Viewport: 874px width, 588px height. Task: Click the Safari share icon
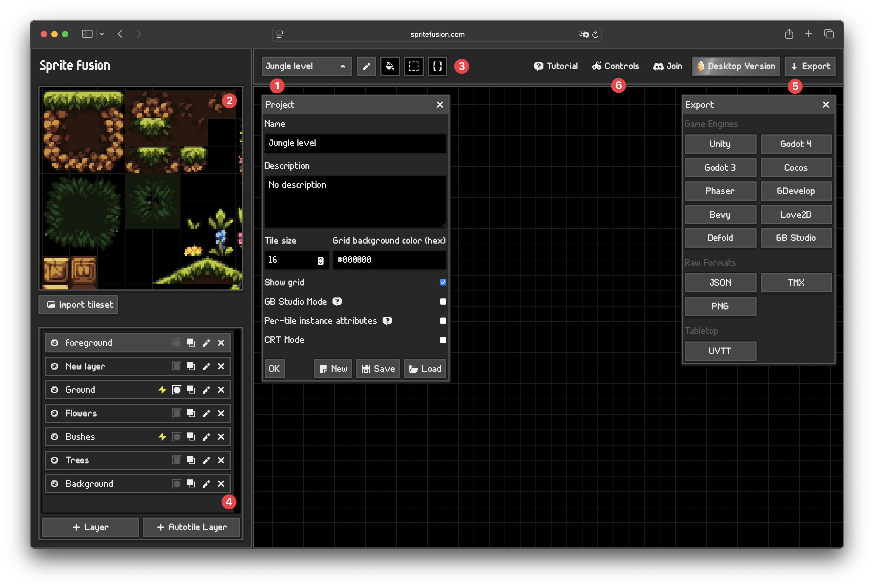789,34
